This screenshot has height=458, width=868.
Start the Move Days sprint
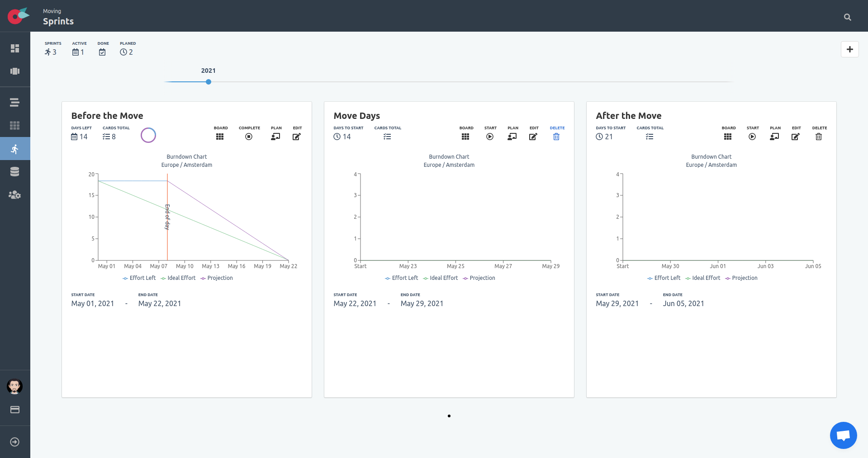pos(490,134)
